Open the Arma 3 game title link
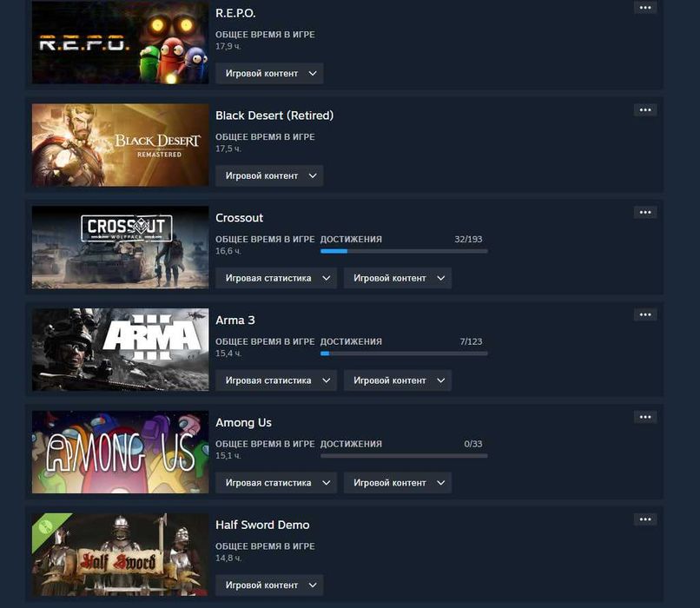700x608 pixels. (x=235, y=321)
